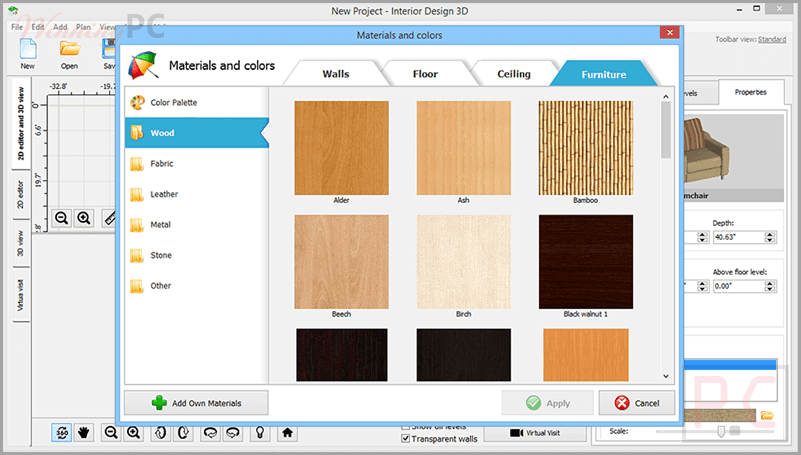This screenshot has width=801, height=455.
Task: Zoom out in the 2D plan editor
Action: [62, 218]
